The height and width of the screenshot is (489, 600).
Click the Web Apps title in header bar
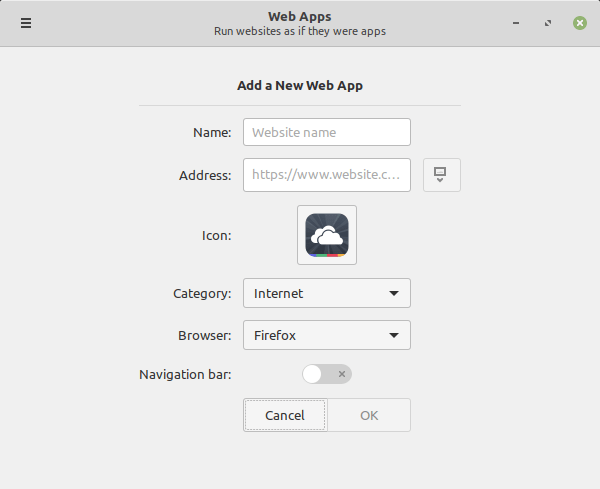pos(300,16)
